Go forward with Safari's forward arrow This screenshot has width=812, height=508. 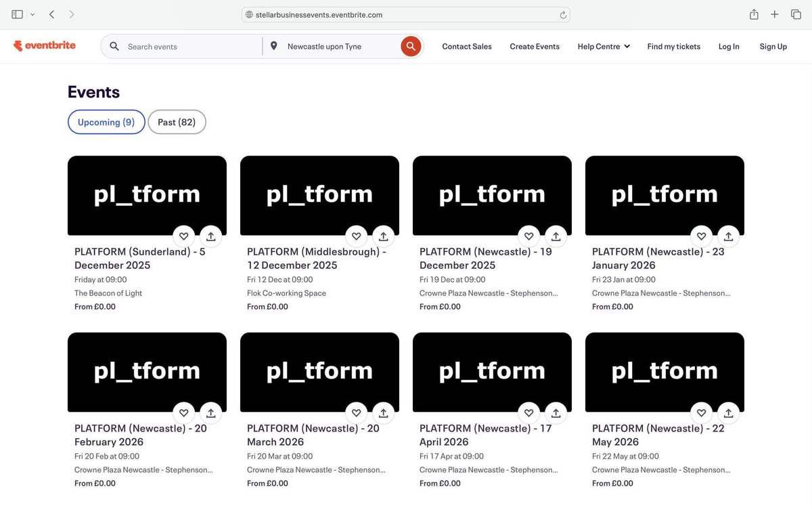pos(72,14)
